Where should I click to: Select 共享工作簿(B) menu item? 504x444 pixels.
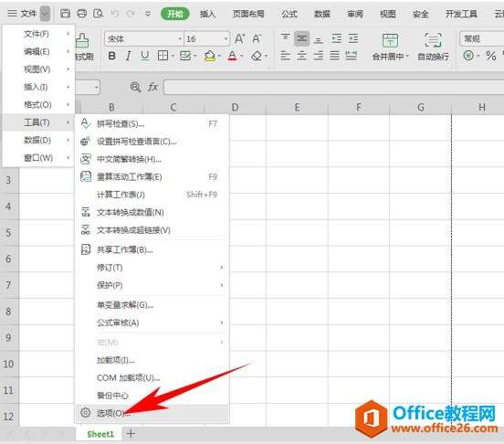(x=152, y=249)
